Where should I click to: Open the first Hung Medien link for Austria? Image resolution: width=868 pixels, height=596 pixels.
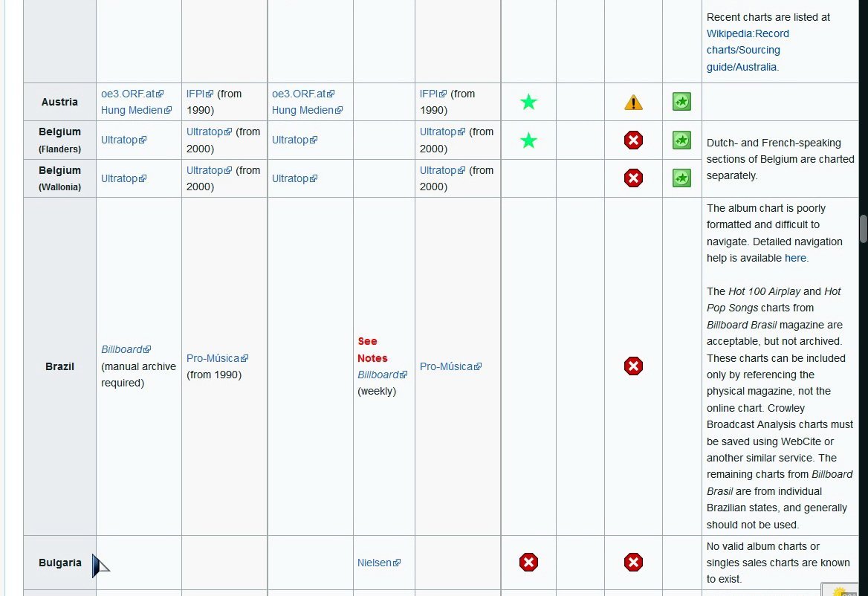(132, 110)
